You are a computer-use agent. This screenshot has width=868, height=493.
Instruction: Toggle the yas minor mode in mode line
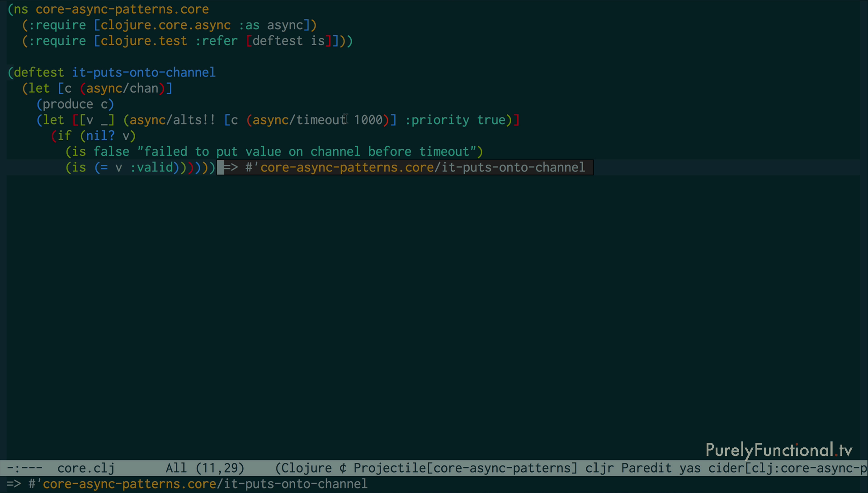pyautogui.click(x=689, y=468)
